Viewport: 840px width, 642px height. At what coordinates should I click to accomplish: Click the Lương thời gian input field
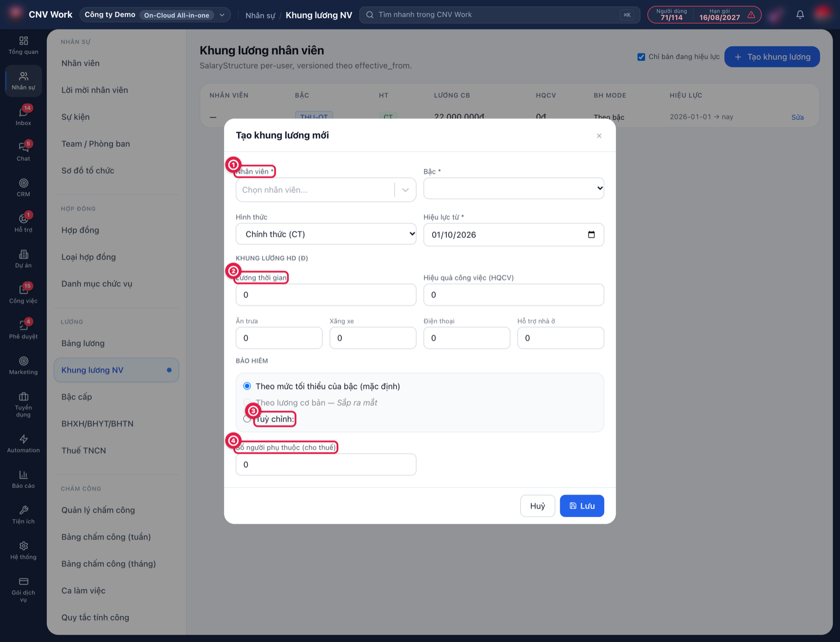point(326,295)
